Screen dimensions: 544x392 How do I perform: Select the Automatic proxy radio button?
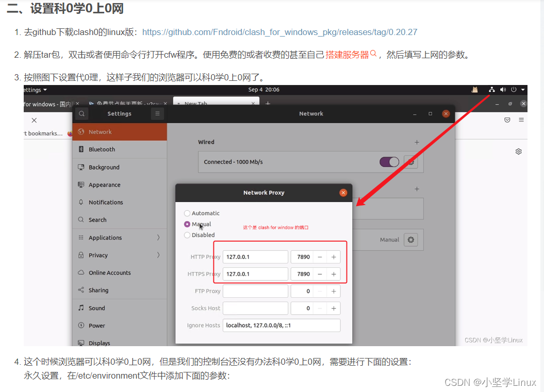coord(187,213)
